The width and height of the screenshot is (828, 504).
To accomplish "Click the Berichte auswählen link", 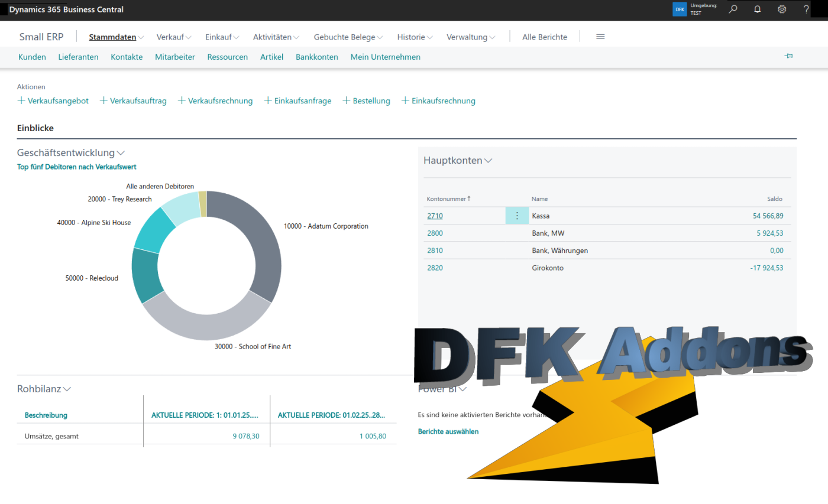I will pos(448,431).
